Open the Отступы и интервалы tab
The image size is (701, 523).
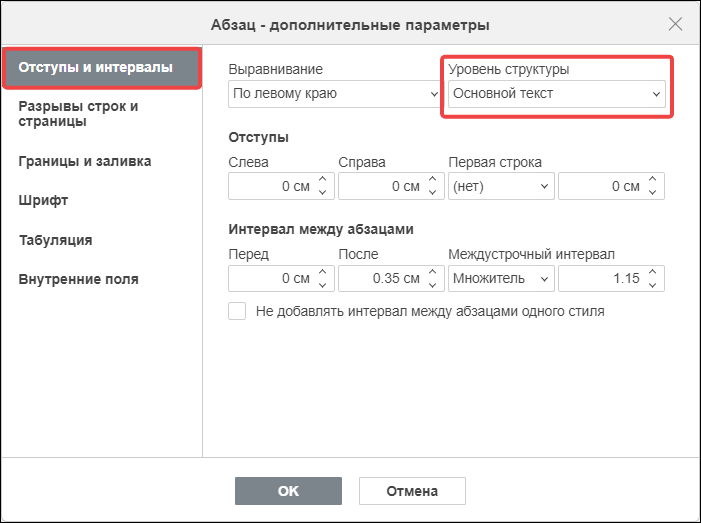pyautogui.click(x=102, y=67)
